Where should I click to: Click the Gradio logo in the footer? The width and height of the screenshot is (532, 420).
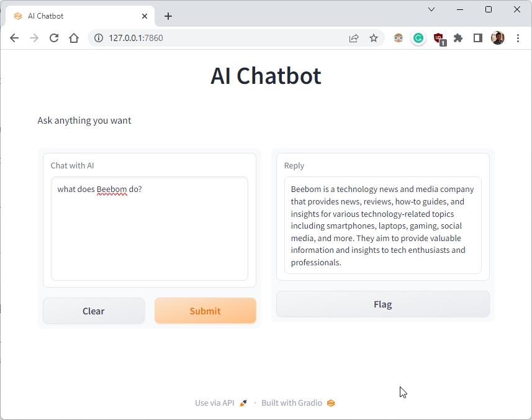point(330,403)
